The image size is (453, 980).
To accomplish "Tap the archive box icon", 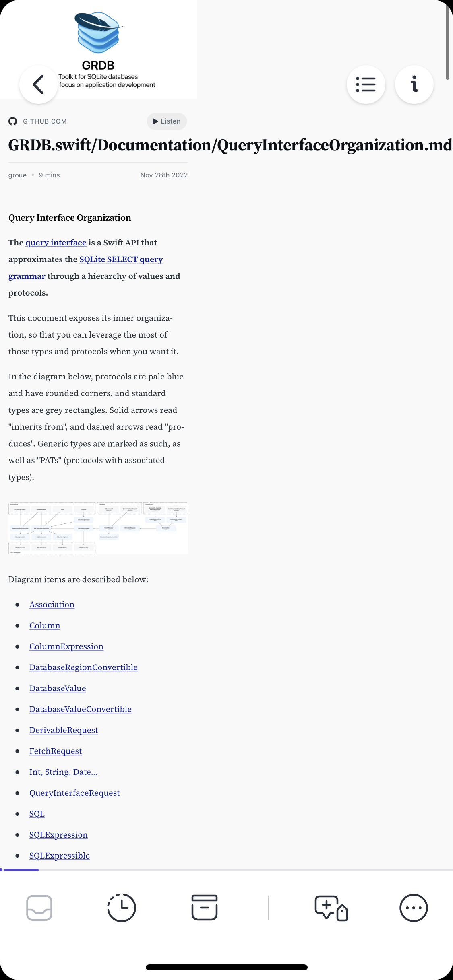I will [205, 908].
